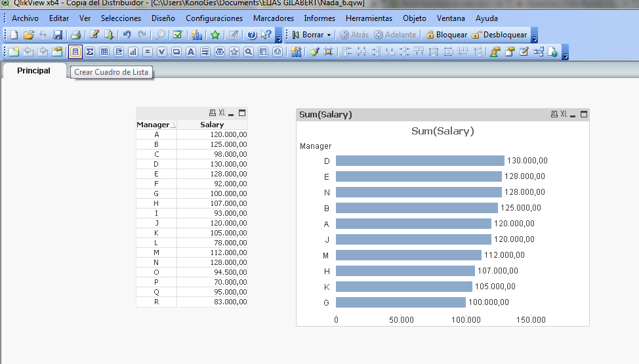Open the Borrar dropdown arrow
Image resolution: width=639 pixels, height=364 pixels.
click(x=329, y=35)
